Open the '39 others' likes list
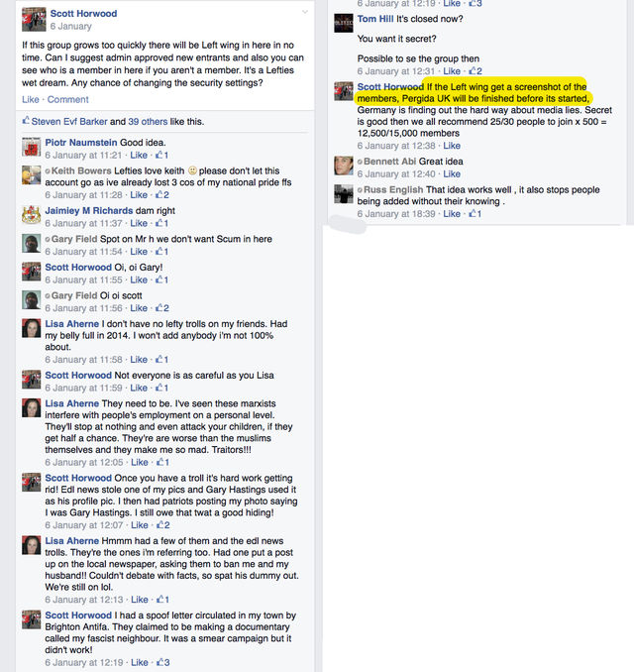Screen dimensions: 634x672 pos(148,121)
